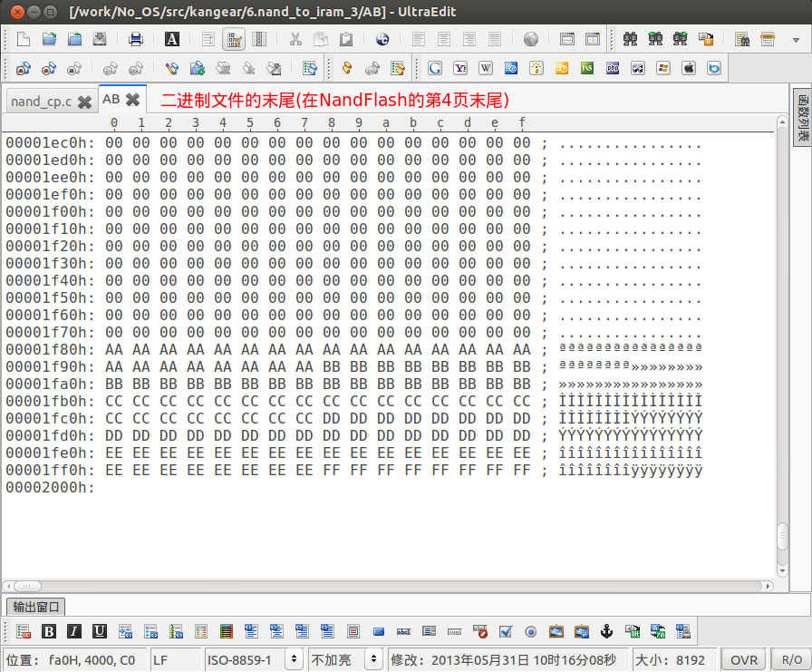
Task: Click the vertical scrollbar thumb
Action: pos(782,537)
